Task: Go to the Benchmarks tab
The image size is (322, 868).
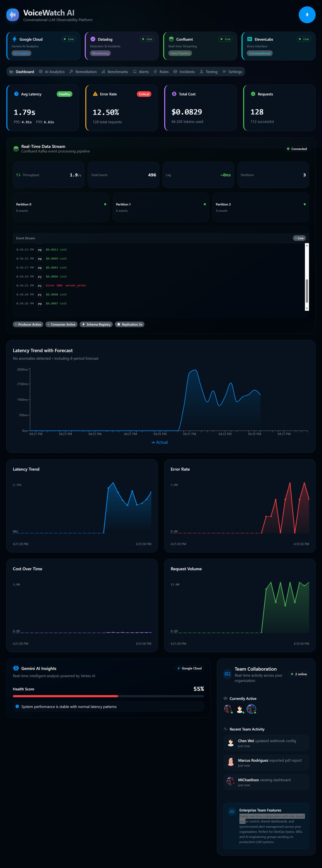Action: point(115,72)
